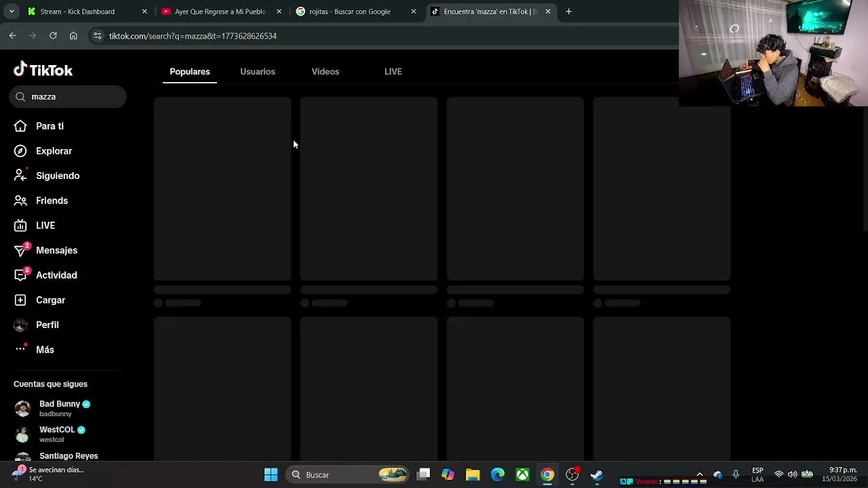868x488 pixels.
Task: Click Explorar label in the sidebar
Action: click(54, 151)
